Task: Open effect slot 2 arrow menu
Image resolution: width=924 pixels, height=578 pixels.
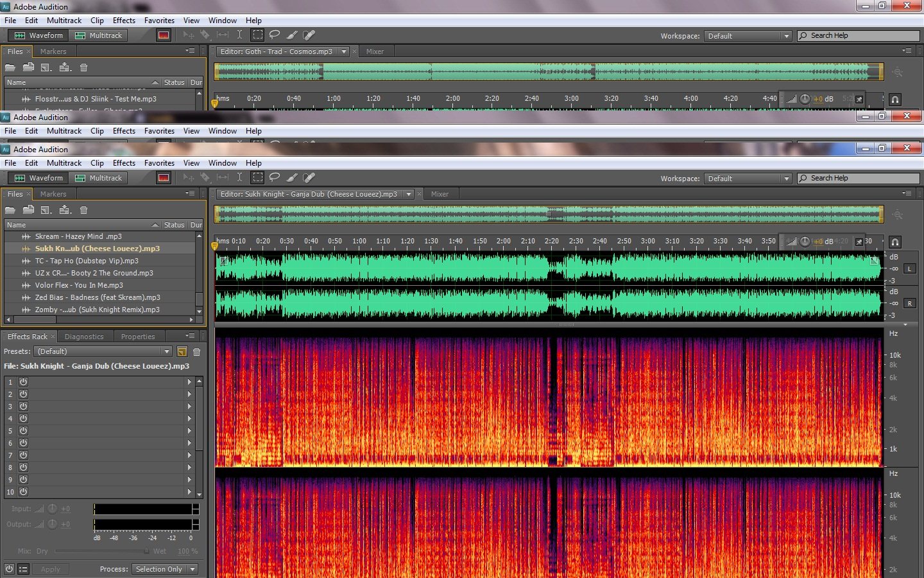Action: coord(189,394)
